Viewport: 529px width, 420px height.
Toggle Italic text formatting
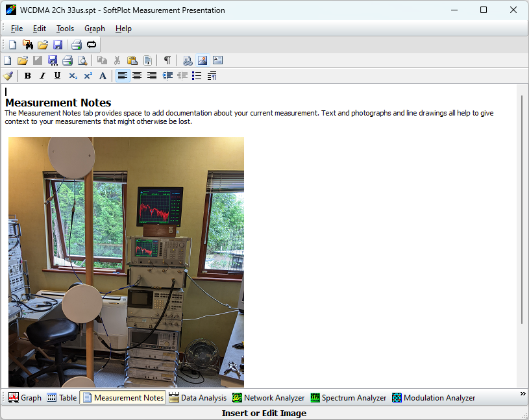point(42,76)
